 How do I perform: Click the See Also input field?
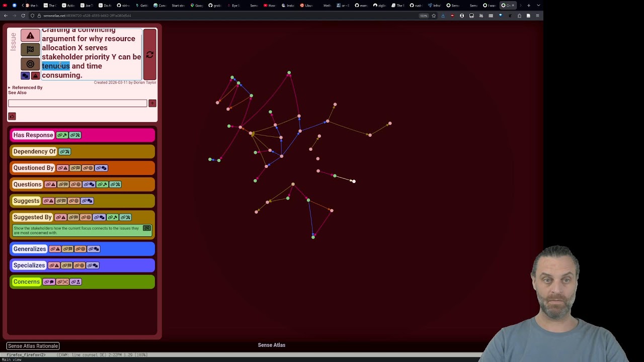coord(77,103)
